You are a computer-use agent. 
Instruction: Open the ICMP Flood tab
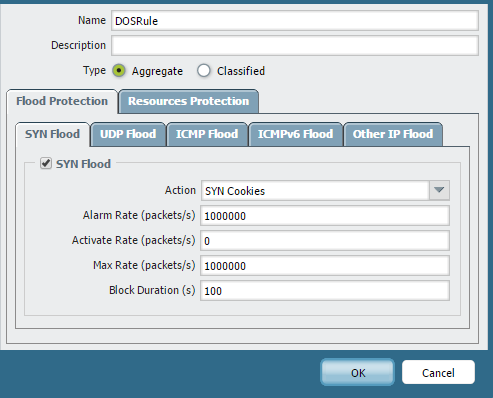click(207, 134)
